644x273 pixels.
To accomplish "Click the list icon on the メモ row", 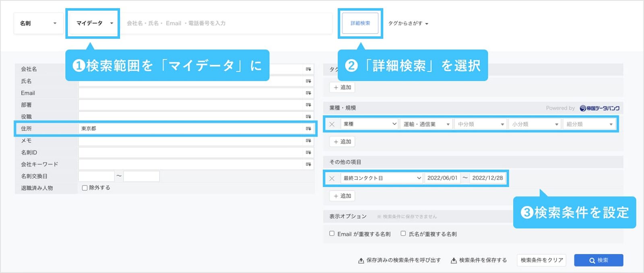I will (308, 141).
